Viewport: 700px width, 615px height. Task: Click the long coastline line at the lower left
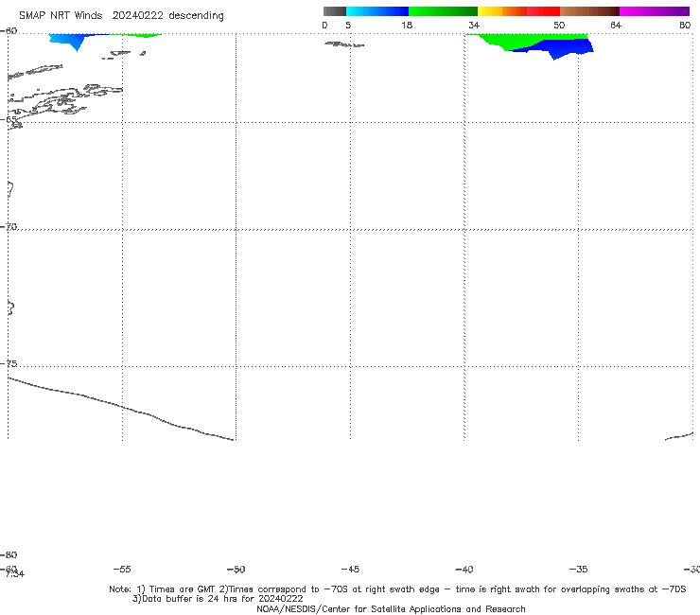click(121, 409)
